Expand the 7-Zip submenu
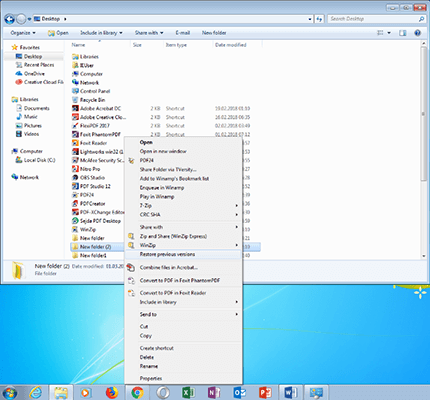Viewport: 430px width, 400px height. (183, 206)
